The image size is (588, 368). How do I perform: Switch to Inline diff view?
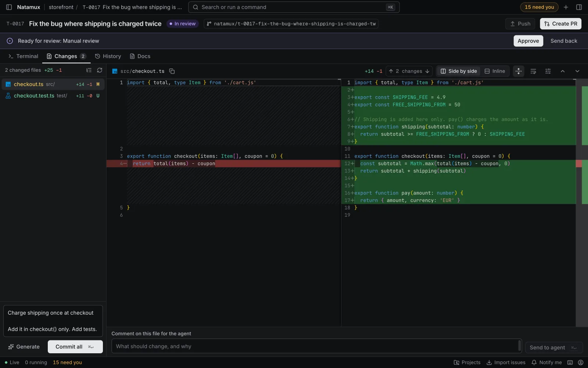coord(495,71)
